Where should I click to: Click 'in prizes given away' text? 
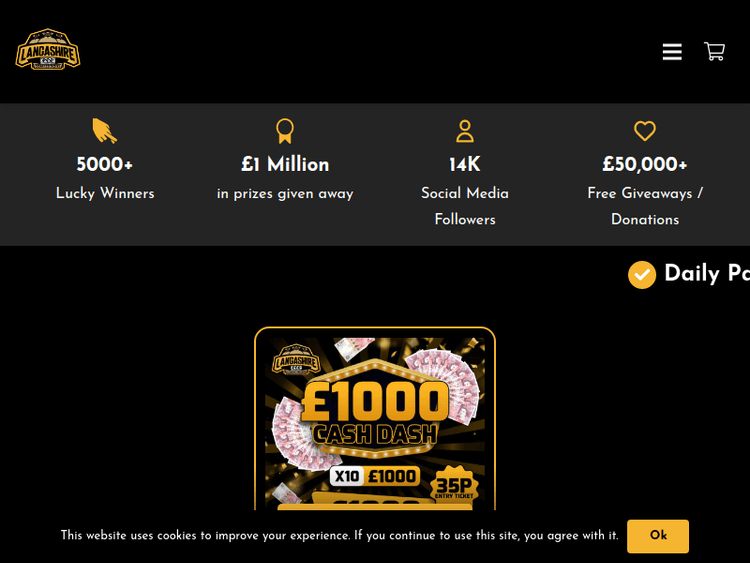tap(285, 194)
